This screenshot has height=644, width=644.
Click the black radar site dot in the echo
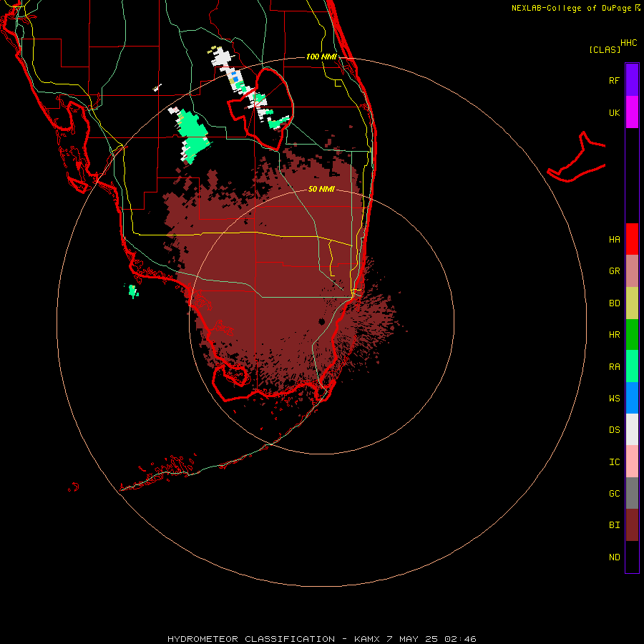click(321, 321)
